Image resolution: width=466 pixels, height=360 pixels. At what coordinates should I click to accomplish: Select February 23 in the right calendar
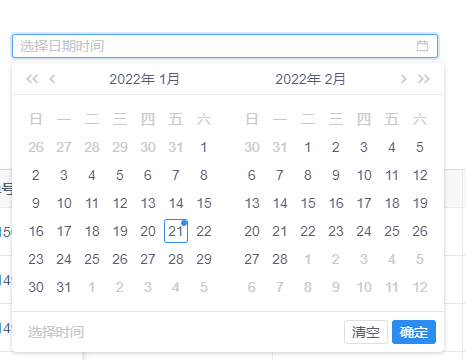coord(336,231)
